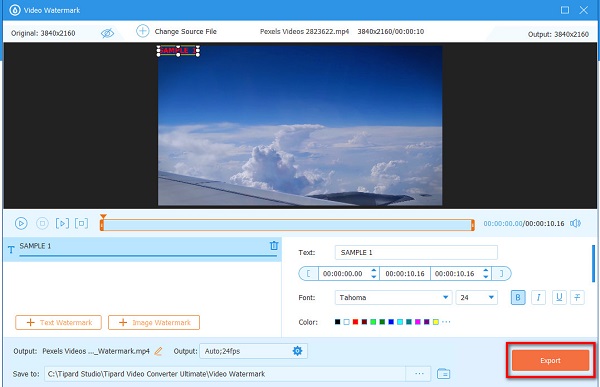Open output settings gear icon

[297, 351]
